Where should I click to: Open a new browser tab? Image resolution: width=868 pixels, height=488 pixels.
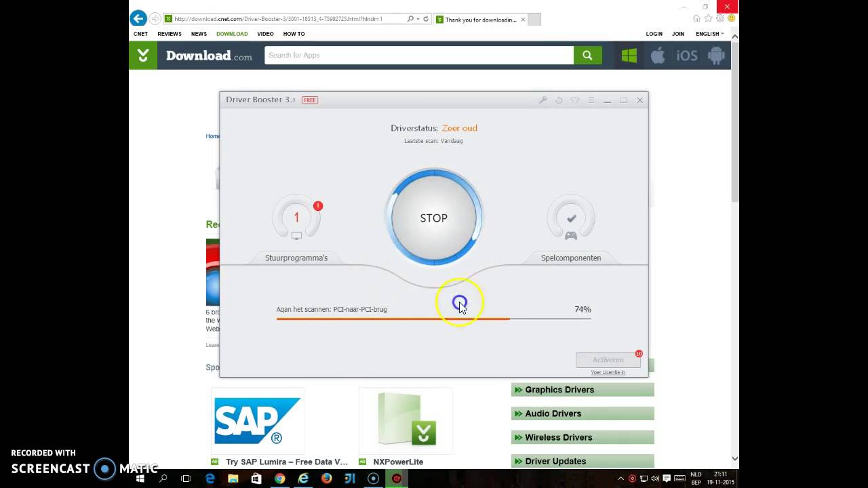click(x=534, y=20)
